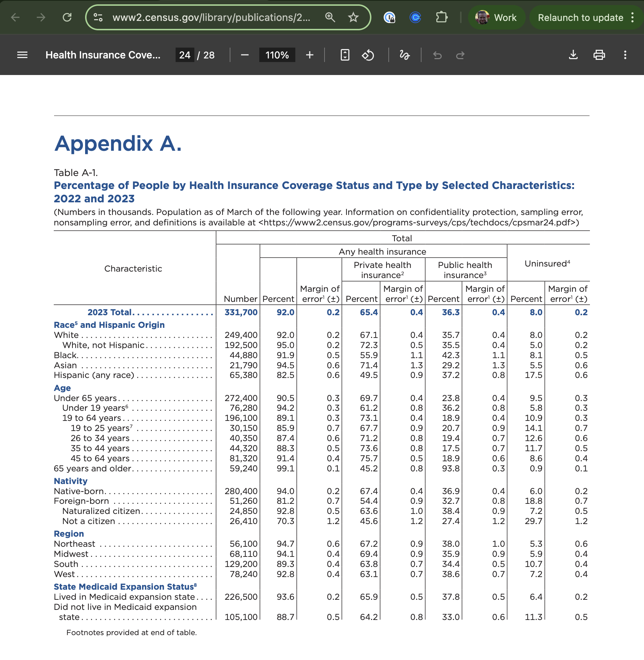This screenshot has width=644, height=660.
Task: Click the White, not Hispanic row label
Action: click(103, 345)
